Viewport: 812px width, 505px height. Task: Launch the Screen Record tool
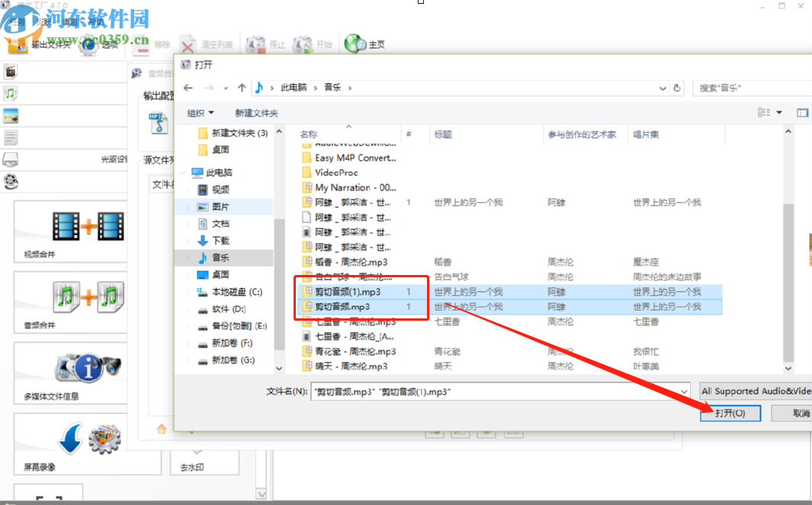pyautogui.click(x=88, y=444)
